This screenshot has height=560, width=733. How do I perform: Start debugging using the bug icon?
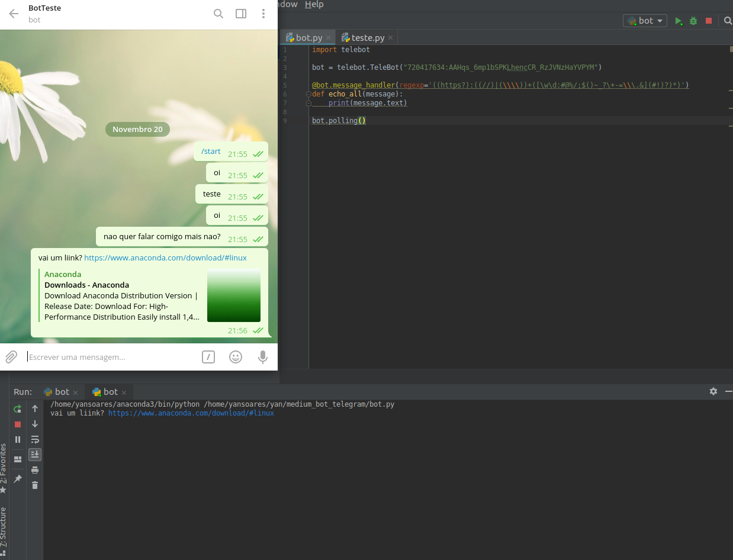tap(693, 21)
